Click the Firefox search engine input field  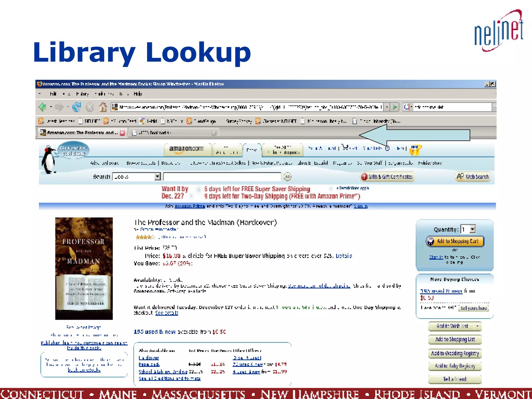click(x=452, y=107)
